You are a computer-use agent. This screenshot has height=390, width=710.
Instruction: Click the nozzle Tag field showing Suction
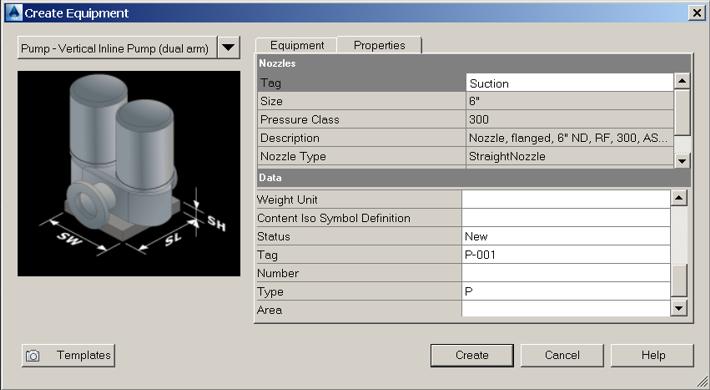pos(570,83)
